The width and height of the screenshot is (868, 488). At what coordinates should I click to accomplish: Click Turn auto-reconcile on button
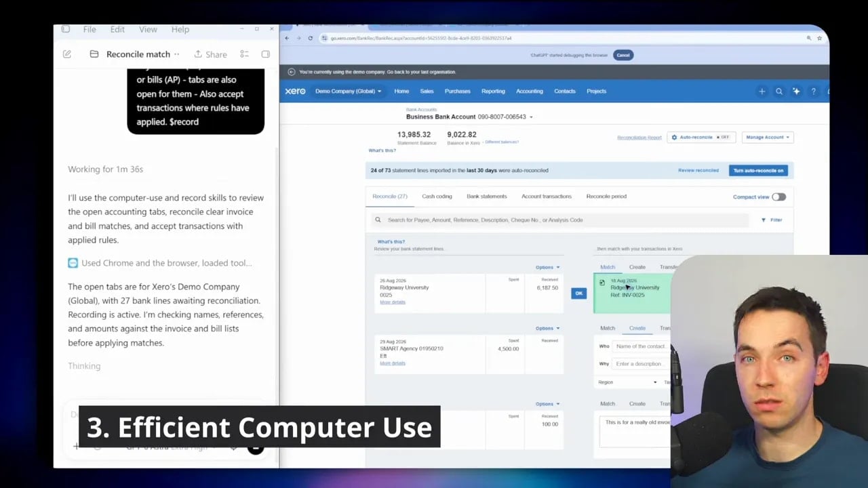click(x=758, y=170)
